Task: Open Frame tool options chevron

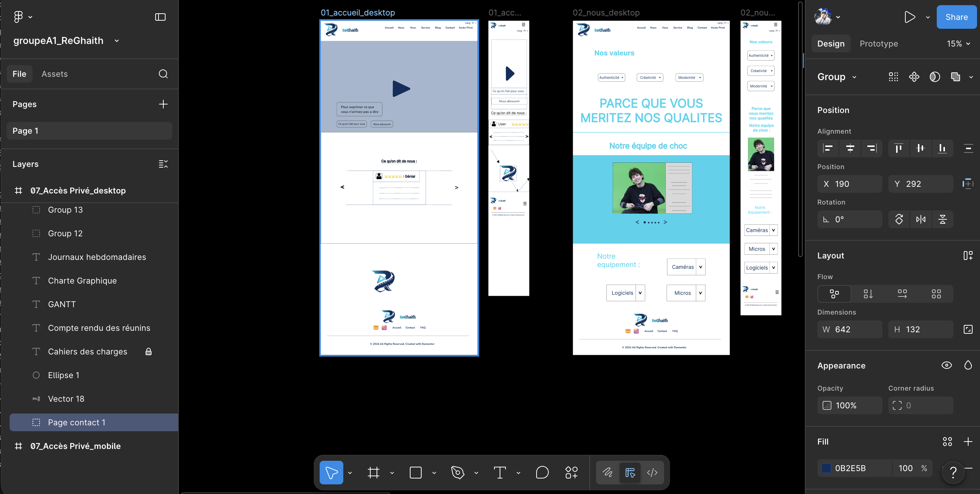Action: [392, 473]
